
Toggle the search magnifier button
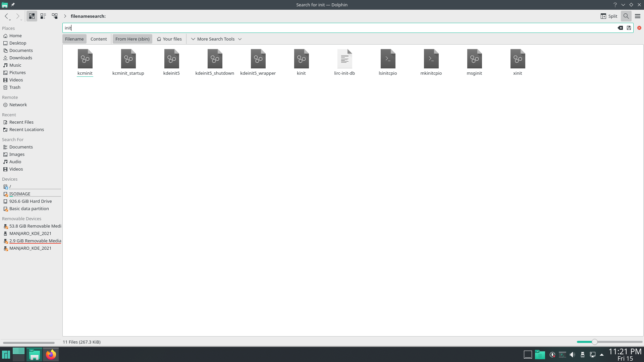[626, 16]
